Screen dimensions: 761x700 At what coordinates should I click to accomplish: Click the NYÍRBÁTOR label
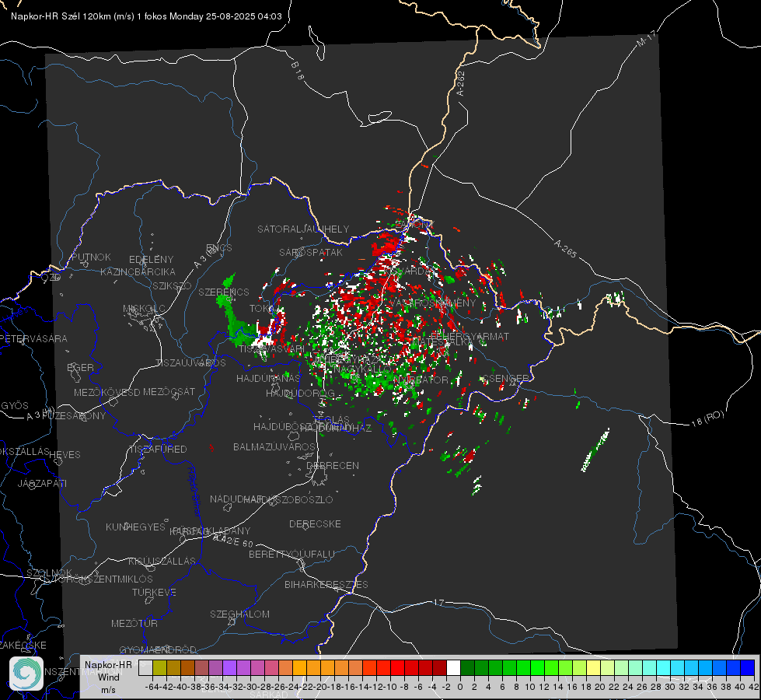(421, 380)
